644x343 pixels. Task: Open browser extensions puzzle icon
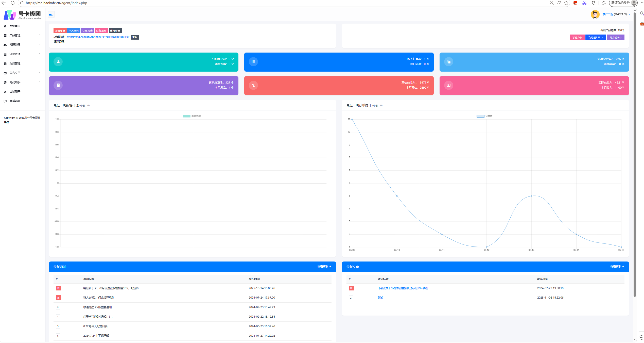pos(594,3)
